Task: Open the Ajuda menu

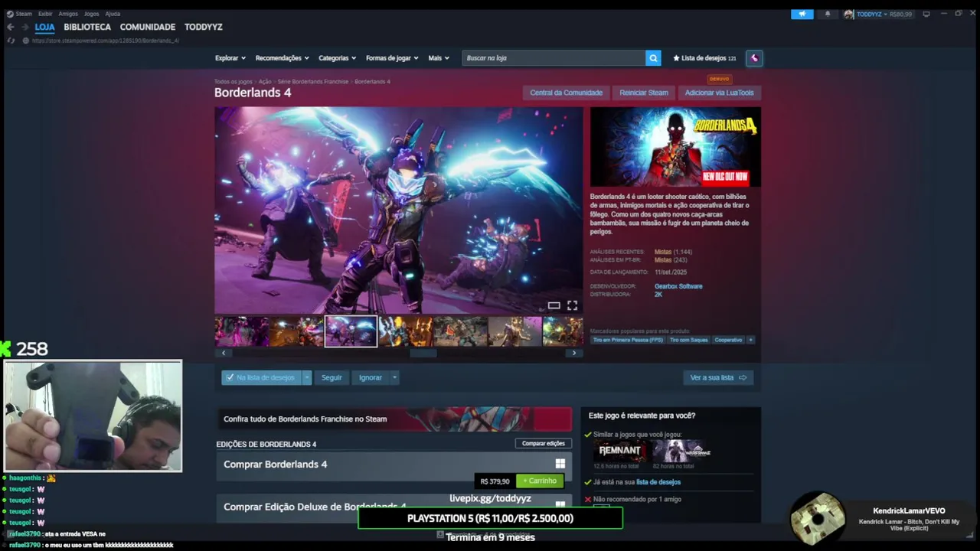Action: pos(113,14)
